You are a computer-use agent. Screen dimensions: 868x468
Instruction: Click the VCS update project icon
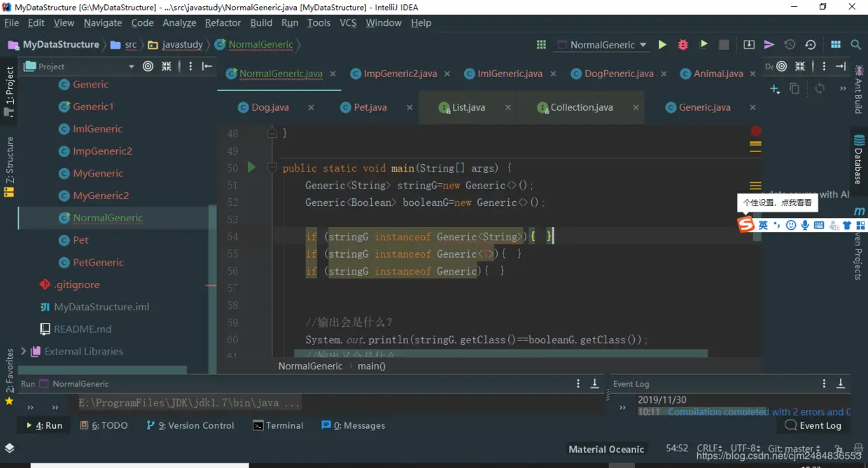(x=748, y=45)
